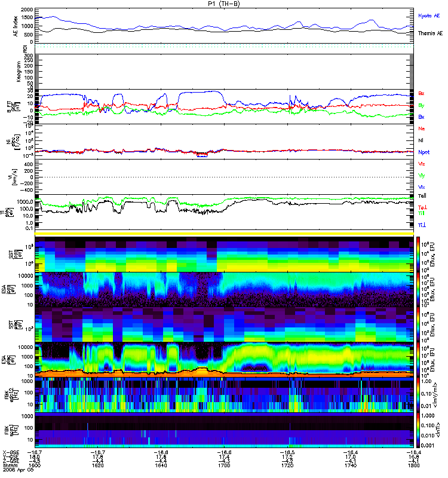Screen dimensions: 448x478
Task: Click the ESA electron spectrogram color bar
Action: 418,360
